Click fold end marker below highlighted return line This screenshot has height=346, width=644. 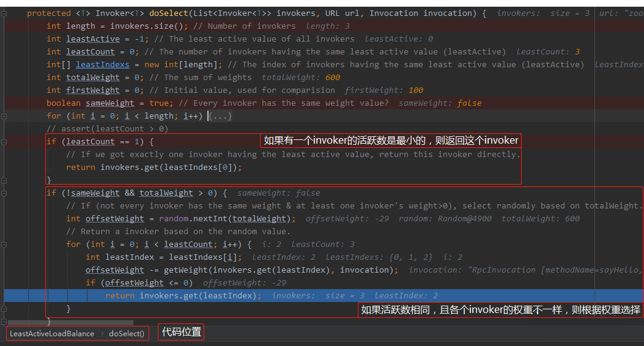pyautogui.click(x=4, y=309)
